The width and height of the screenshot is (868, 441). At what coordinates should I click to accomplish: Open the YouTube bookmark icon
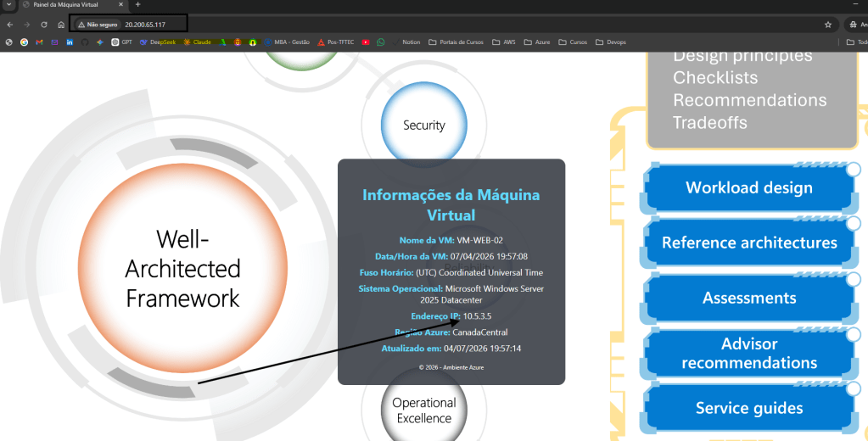coord(366,42)
